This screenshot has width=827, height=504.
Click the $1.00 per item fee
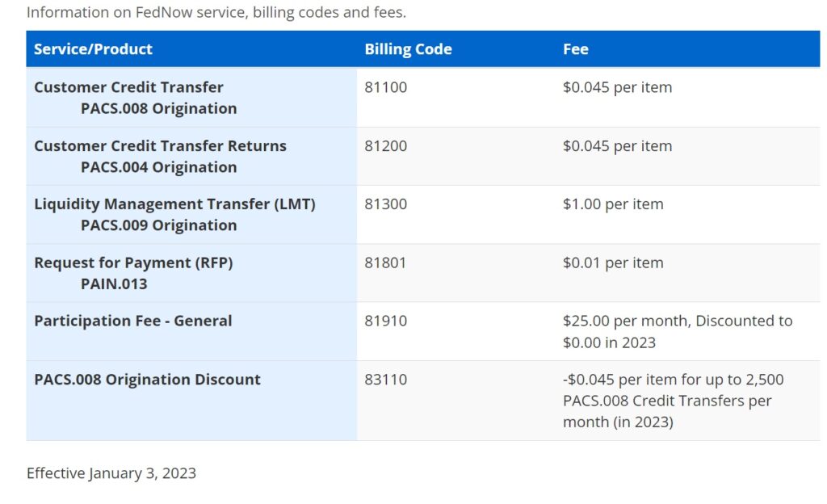pyautogui.click(x=613, y=204)
